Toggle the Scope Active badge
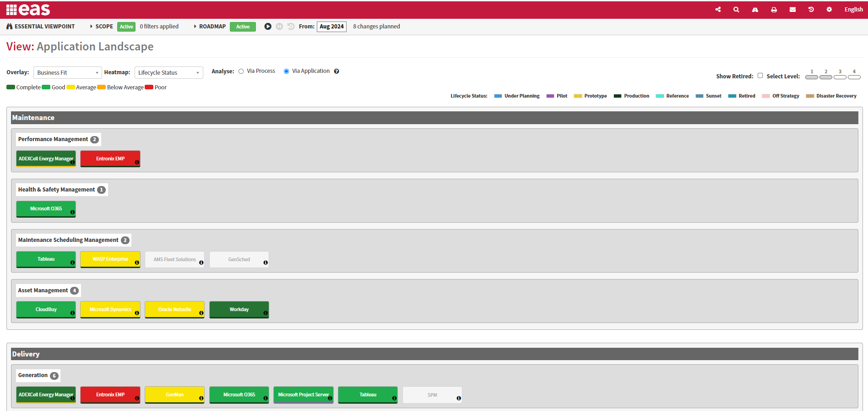This screenshot has height=411, width=868. click(126, 27)
